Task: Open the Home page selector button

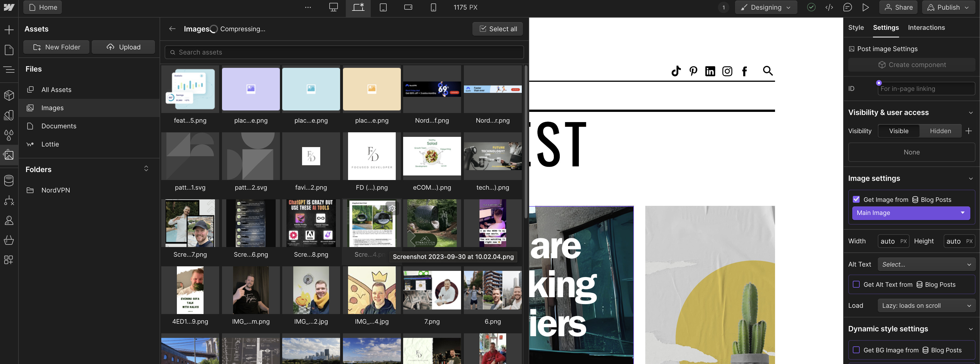Action: pyautogui.click(x=43, y=7)
